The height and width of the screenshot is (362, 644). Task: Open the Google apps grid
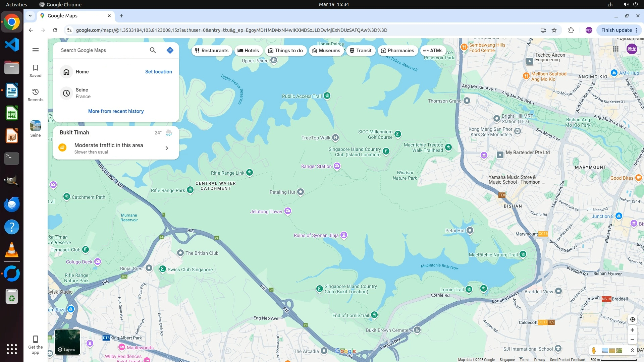click(x=616, y=49)
